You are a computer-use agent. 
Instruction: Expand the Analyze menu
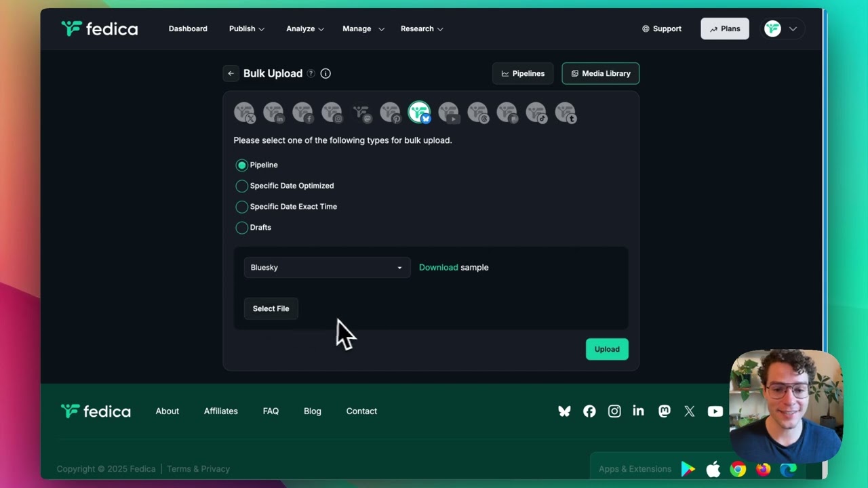(x=304, y=28)
